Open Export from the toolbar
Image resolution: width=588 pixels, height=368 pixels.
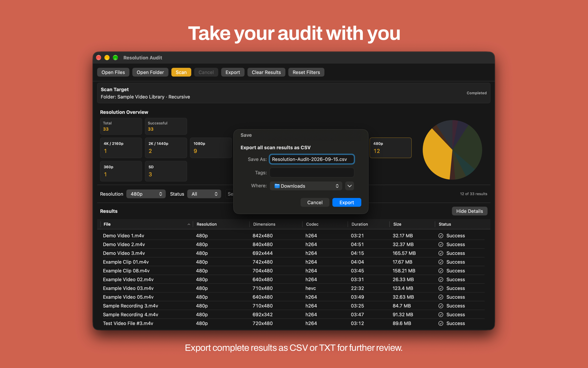pos(233,72)
